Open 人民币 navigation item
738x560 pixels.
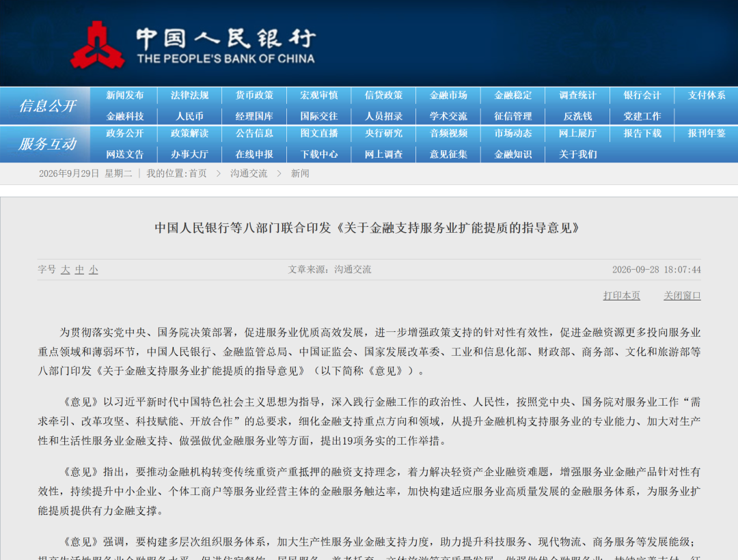[x=189, y=116]
